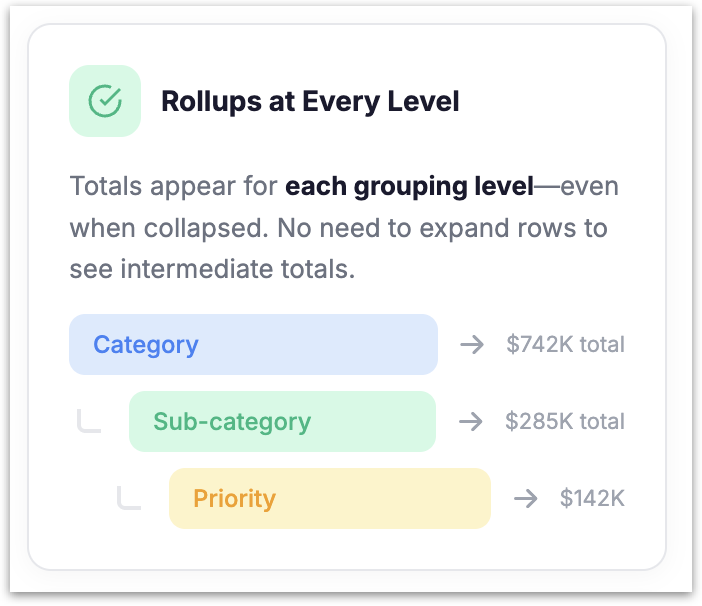Click the "Rollups at Every Level" heading
This screenshot has width=702, height=606.
tap(310, 102)
